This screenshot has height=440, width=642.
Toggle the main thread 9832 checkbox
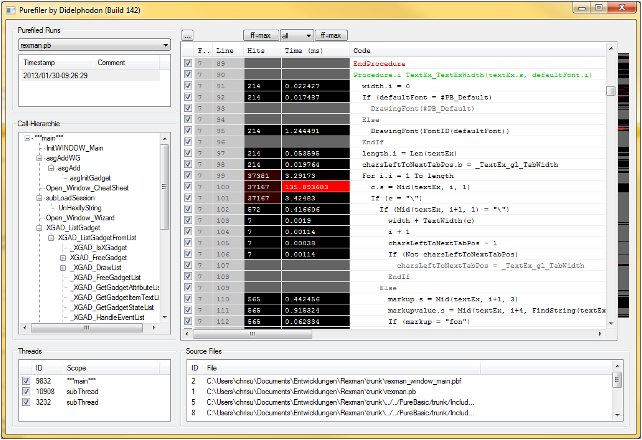[x=26, y=381]
